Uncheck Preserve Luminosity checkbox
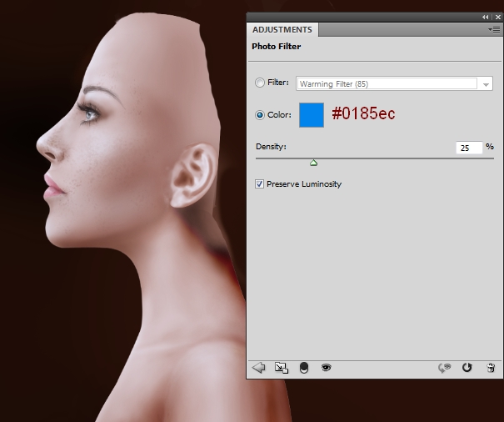Viewport: 504px width, 422px height. point(260,184)
